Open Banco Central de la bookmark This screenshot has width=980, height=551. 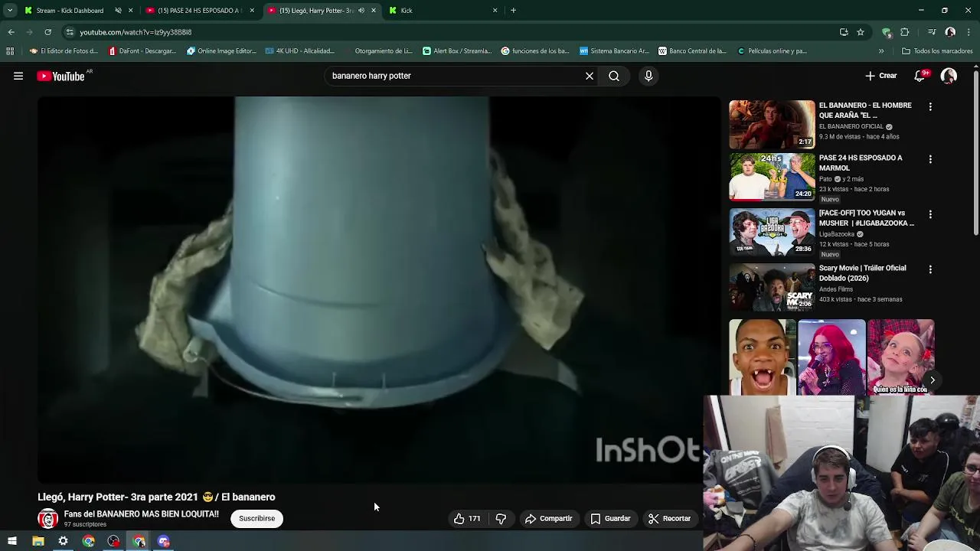[692, 51]
